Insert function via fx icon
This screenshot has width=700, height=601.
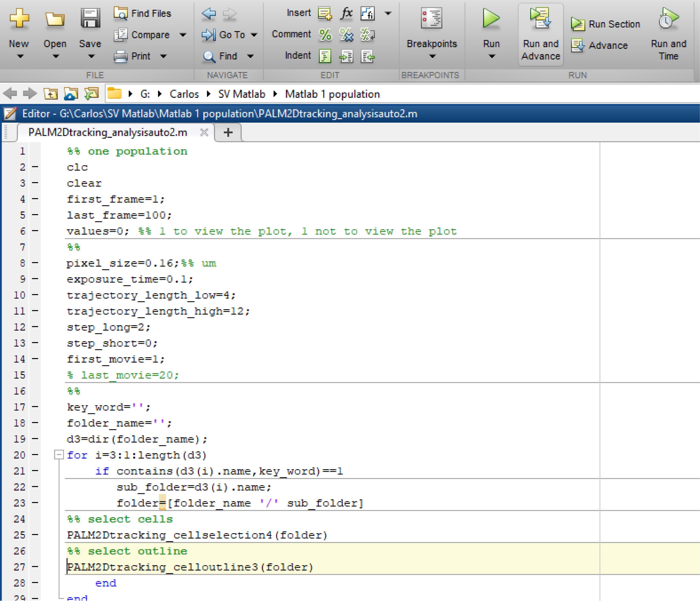point(347,13)
